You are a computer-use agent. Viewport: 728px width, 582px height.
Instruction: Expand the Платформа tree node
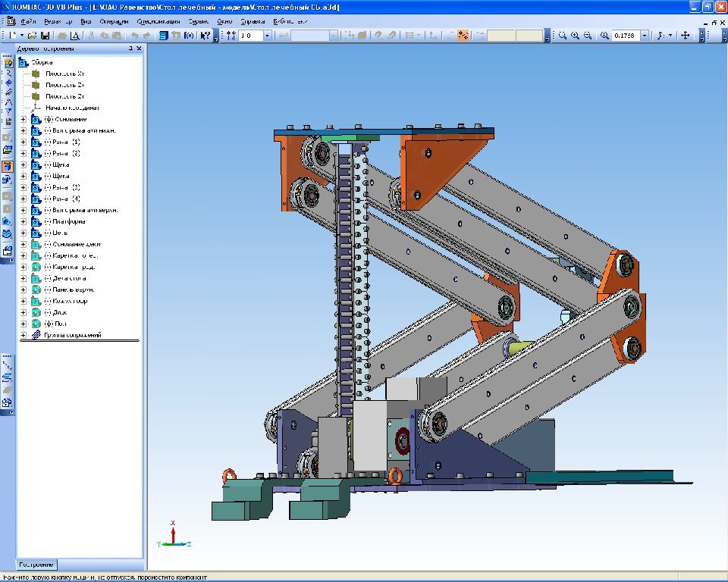[x=24, y=221]
